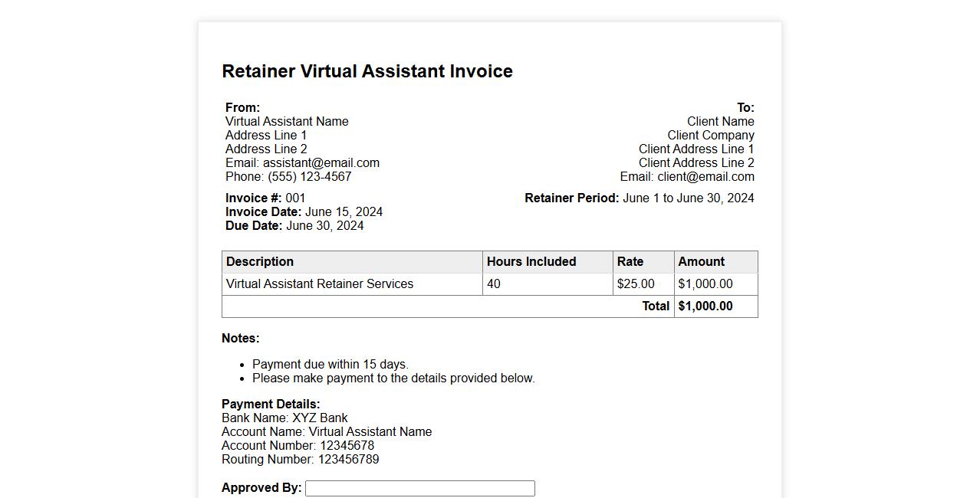Click the Invoice Date June 15, 2024
Image resolution: width=980 pixels, height=498 pixels.
[344, 212]
